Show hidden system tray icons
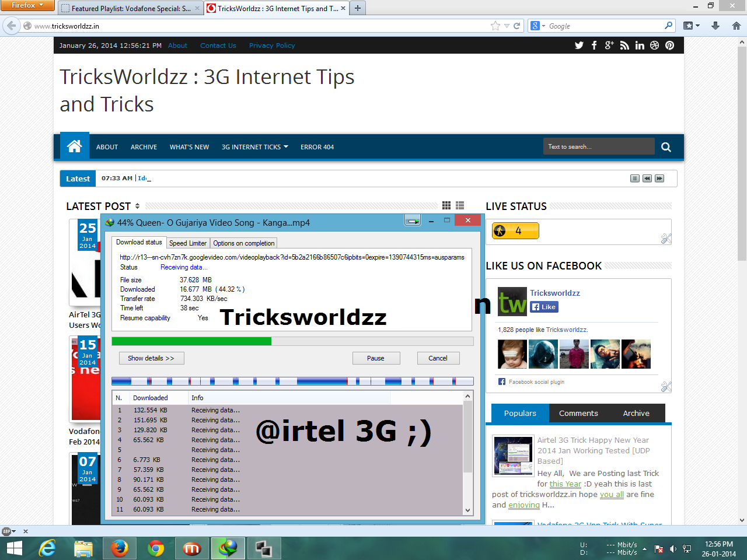This screenshot has height=560, width=747. 644,549
